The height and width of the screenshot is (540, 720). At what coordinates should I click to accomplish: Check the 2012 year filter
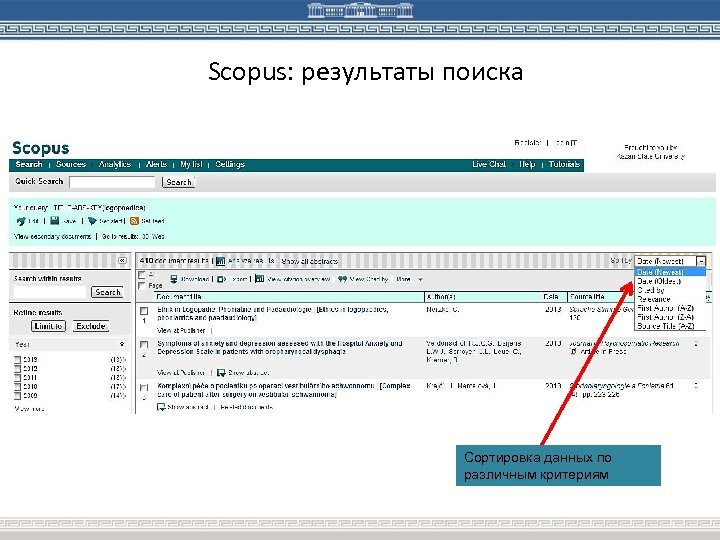point(17,369)
